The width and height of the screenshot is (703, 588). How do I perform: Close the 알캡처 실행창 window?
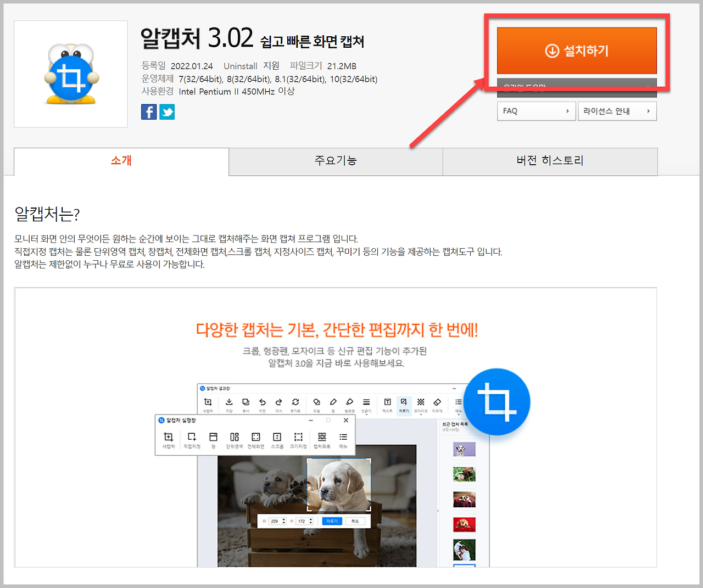pyautogui.click(x=346, y=421)
